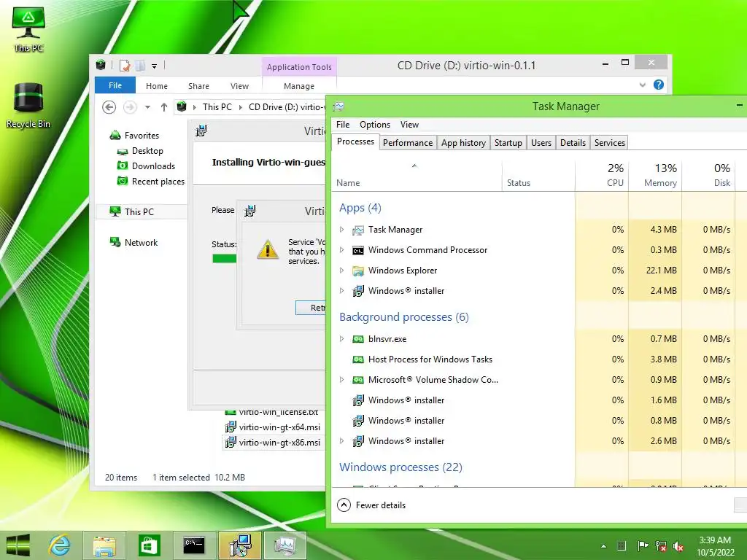Open Recent locations dropdown in Explorer

(x=147, y=107)
